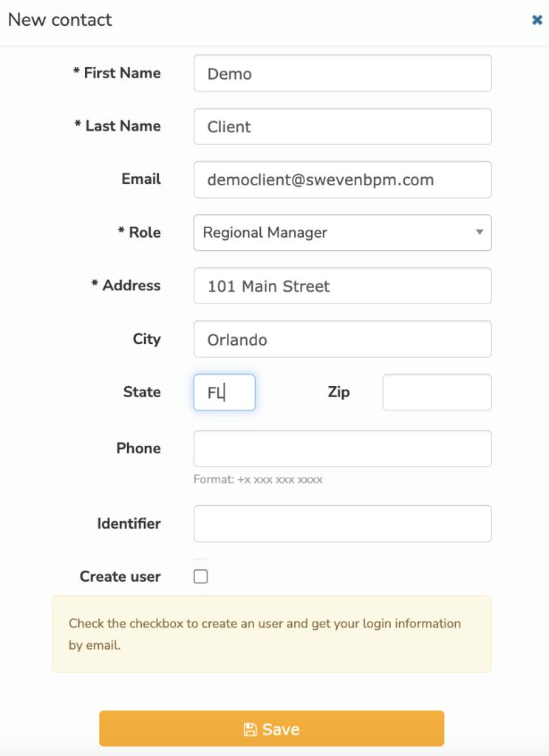Image resolution: width=549 pixels, height=756 pixels.
Task: Click the yellow create-user info notice
Action: [272, 634]
